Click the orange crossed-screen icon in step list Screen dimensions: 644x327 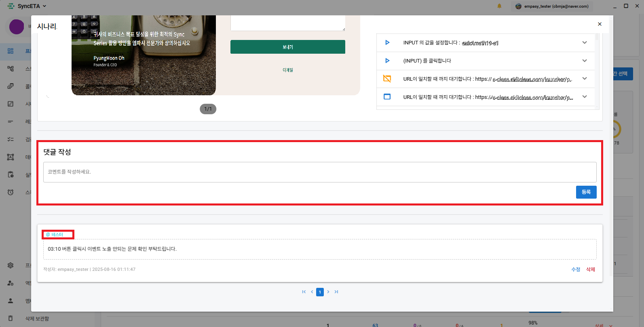tap(387, 79)
